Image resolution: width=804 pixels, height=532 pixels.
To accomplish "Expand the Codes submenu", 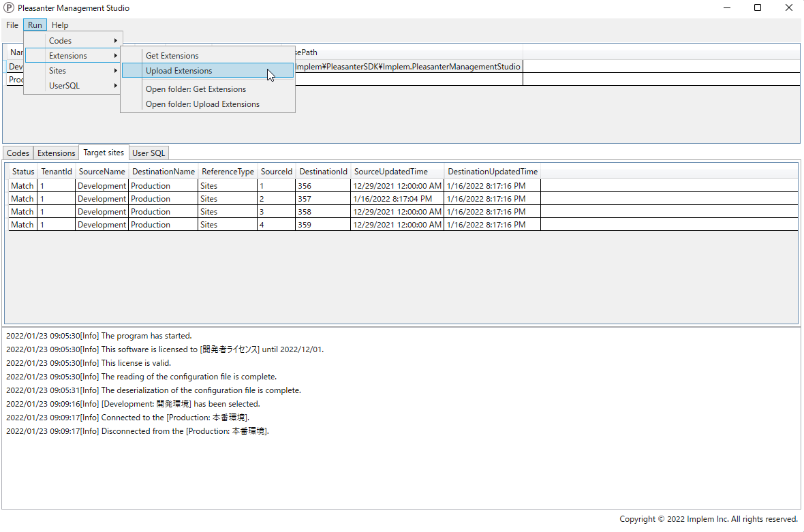I will 74,40.
